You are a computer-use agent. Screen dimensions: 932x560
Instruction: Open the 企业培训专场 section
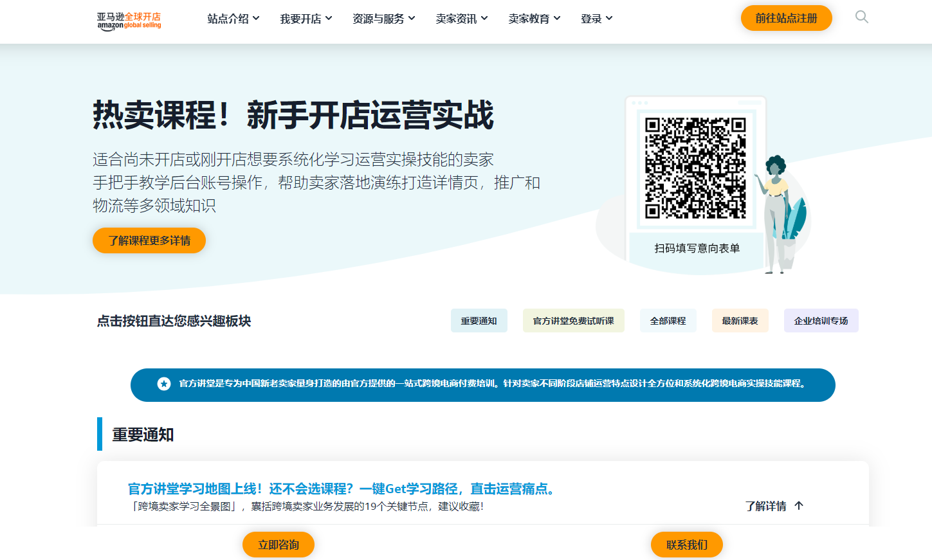click(821, 320)
